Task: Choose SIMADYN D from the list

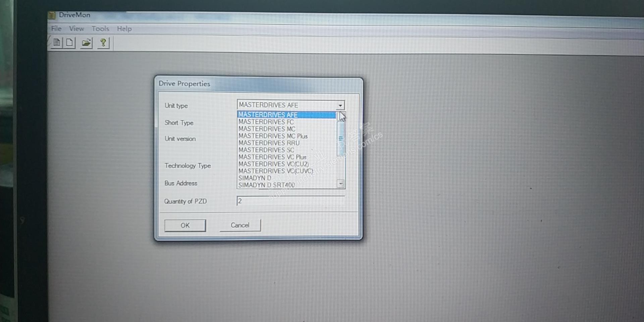Action: coord(286,178)
